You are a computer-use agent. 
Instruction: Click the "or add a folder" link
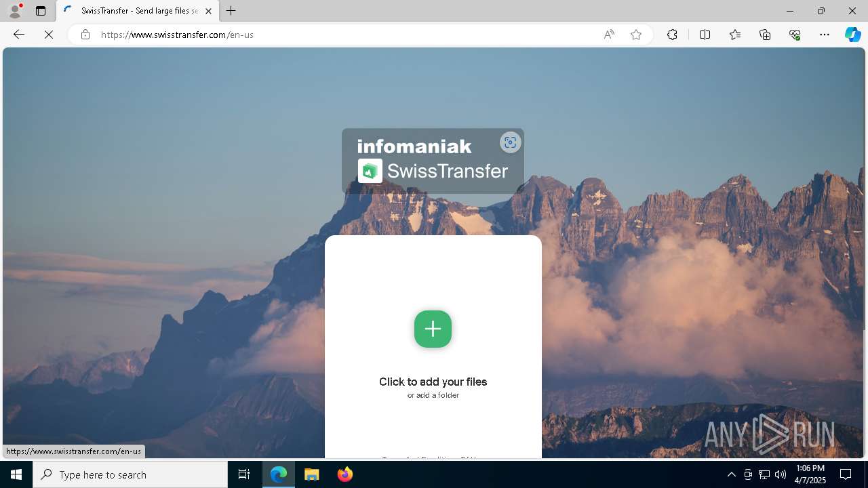click(x=433, y=395)
